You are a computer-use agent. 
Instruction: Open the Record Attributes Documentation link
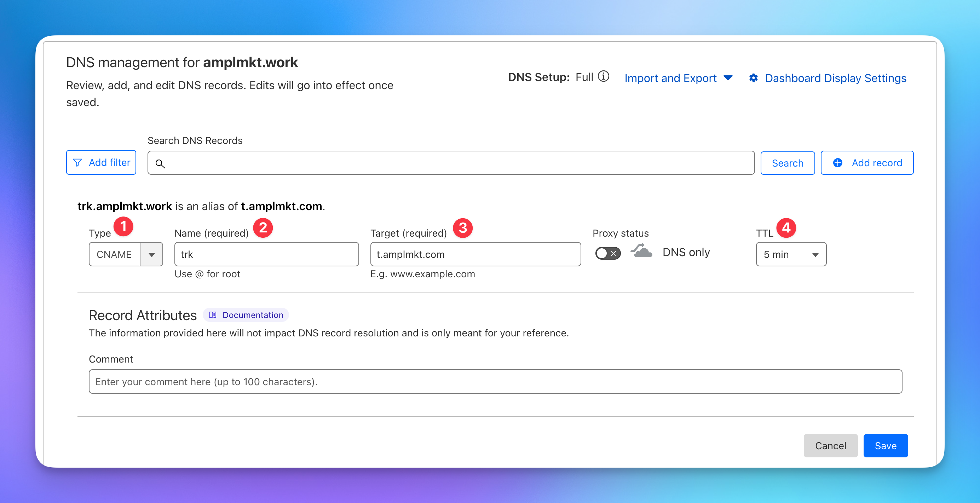click(253, 315)
